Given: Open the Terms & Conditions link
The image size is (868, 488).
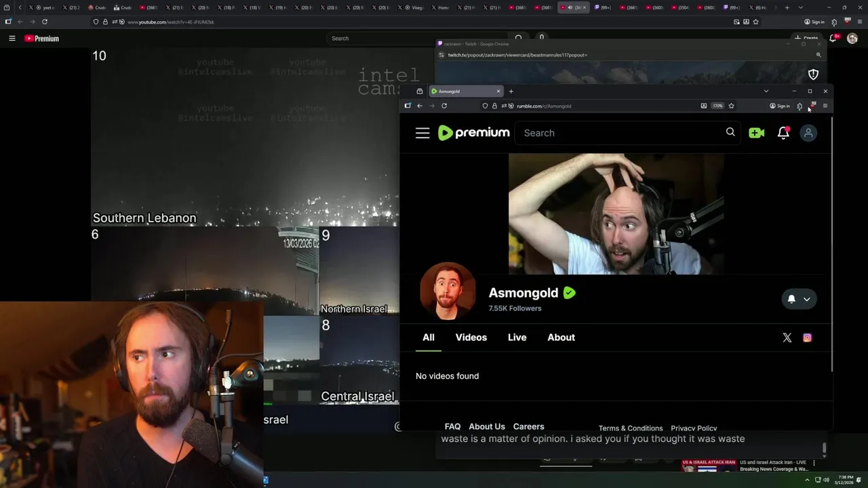Looking at the screenshot, I should (631, 428).
